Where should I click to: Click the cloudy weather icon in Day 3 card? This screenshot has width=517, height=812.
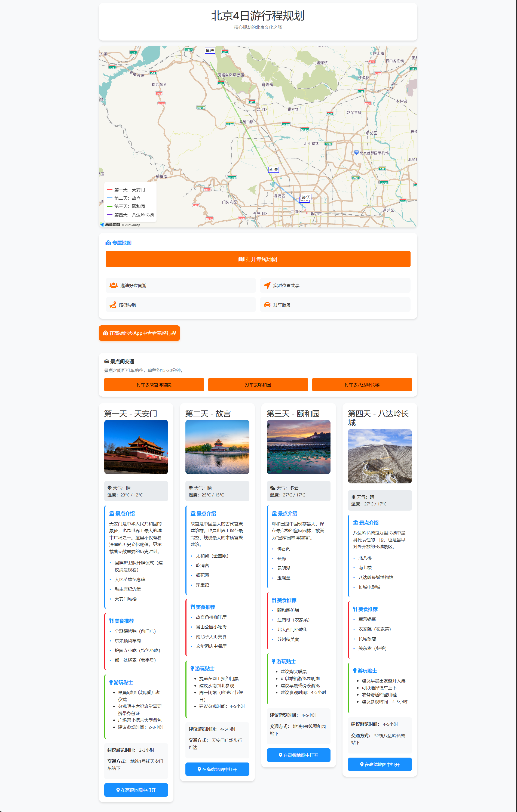[272, 488]
